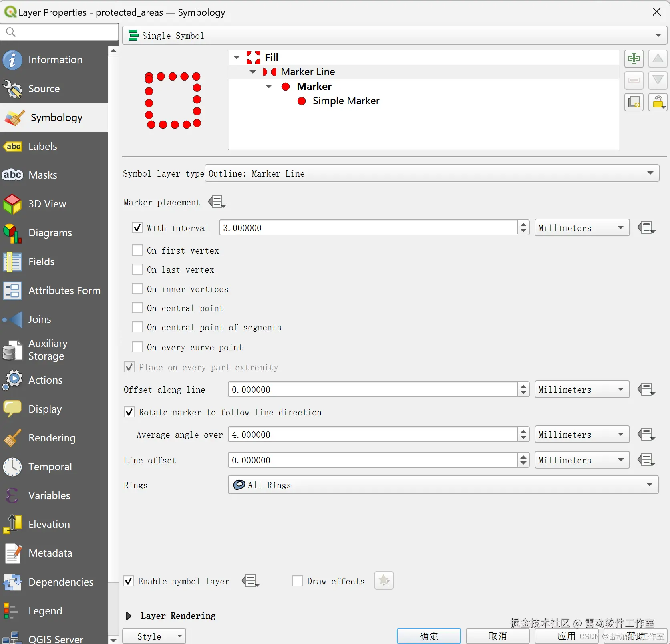
Task: Open data-defined override for Enable symbol layer
Action: click(251, 581)
